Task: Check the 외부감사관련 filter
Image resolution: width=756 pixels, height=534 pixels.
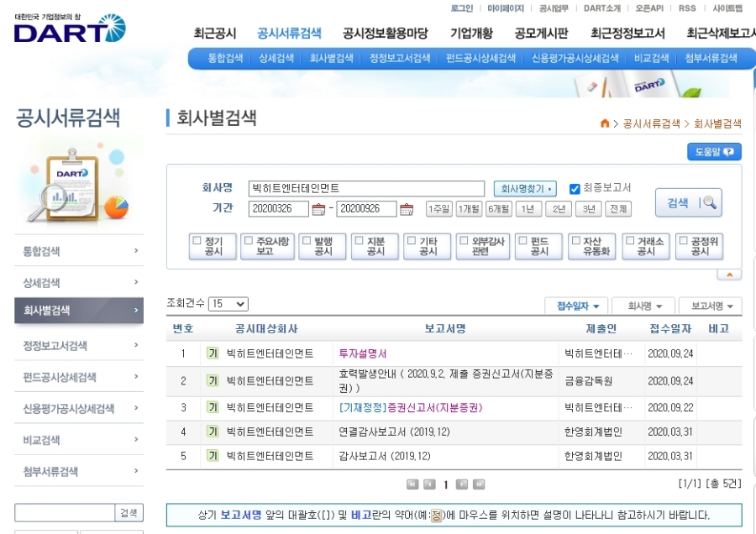Action: coord(464,240)
